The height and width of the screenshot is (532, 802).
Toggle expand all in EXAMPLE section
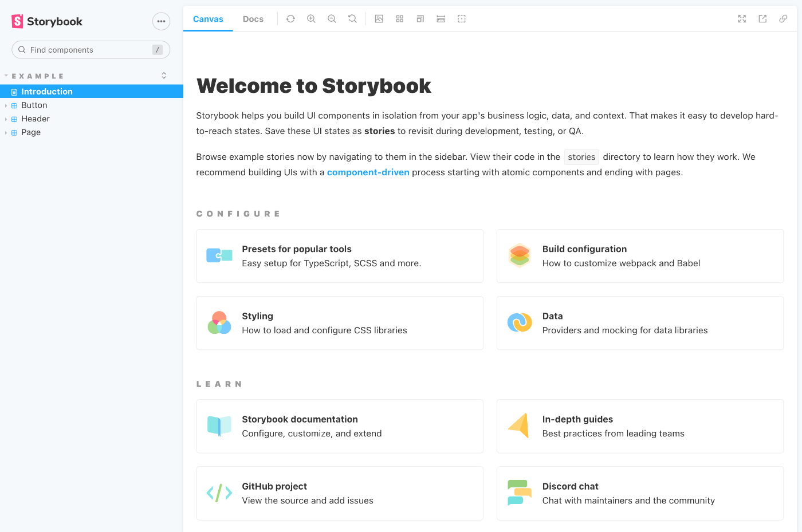164,76
